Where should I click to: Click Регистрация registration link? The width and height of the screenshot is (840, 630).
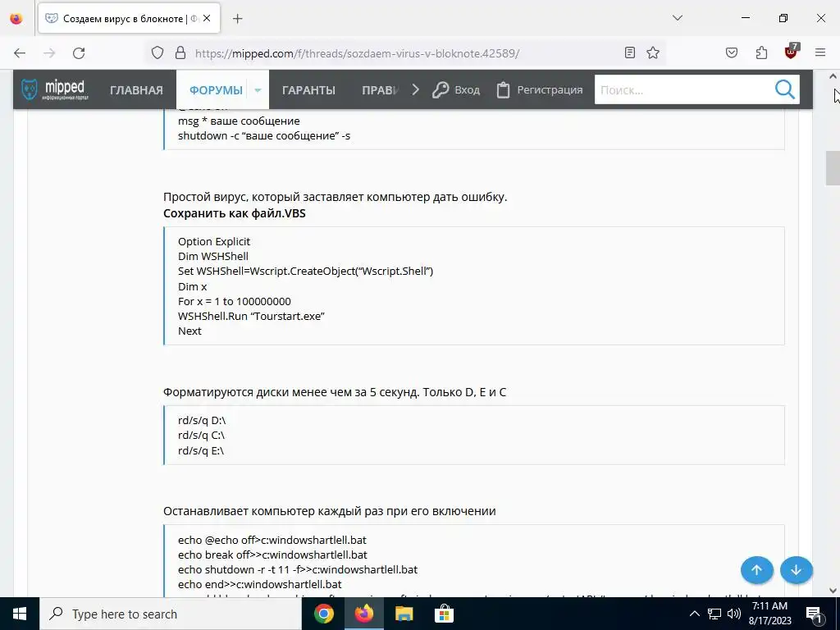point(540,90)
